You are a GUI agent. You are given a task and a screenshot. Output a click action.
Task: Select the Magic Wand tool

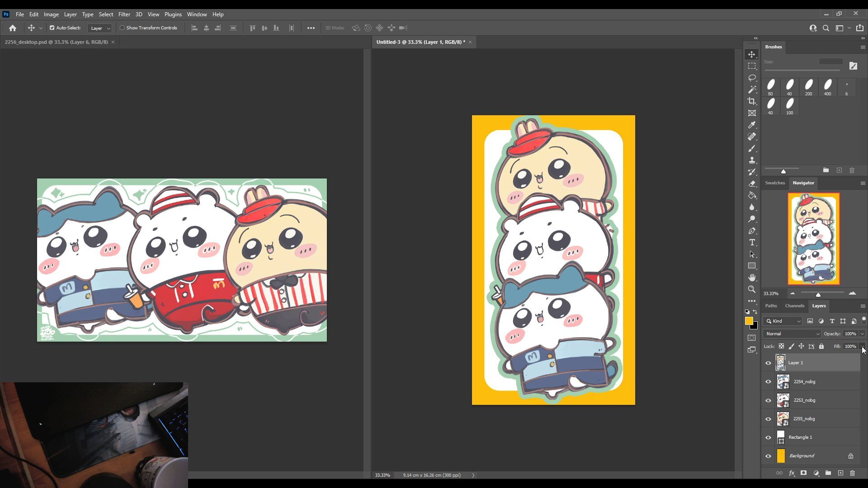(752, 89)
